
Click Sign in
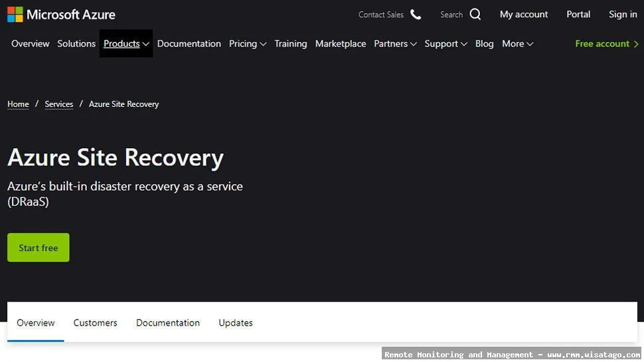click(623, 15)
